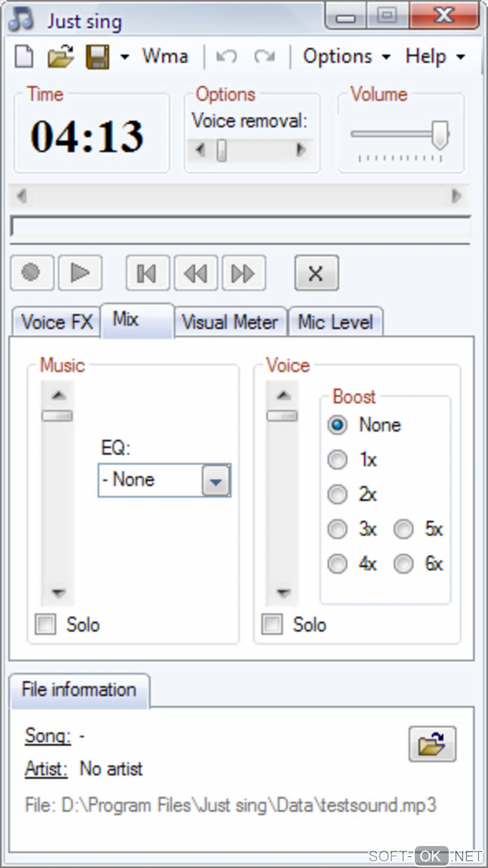Click the Volume slider handle
The image size is (488, 868).
(440, 134)
